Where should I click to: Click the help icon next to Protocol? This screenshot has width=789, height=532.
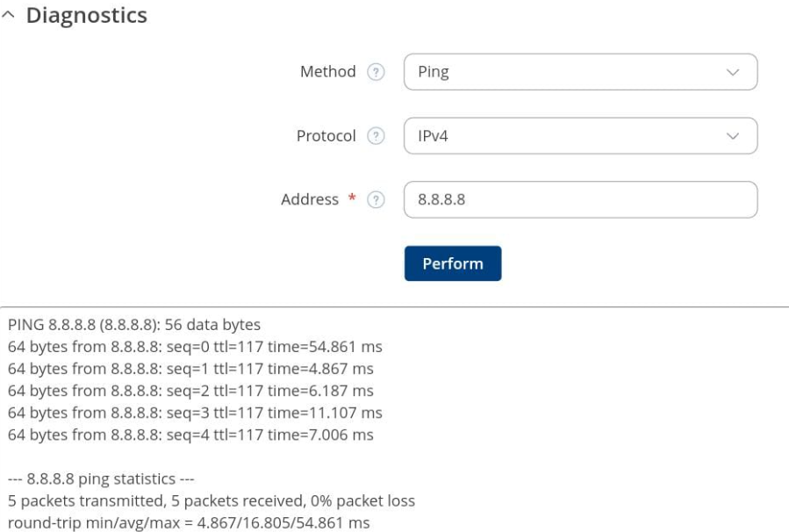pyautogui.click(x=376, y=137)
